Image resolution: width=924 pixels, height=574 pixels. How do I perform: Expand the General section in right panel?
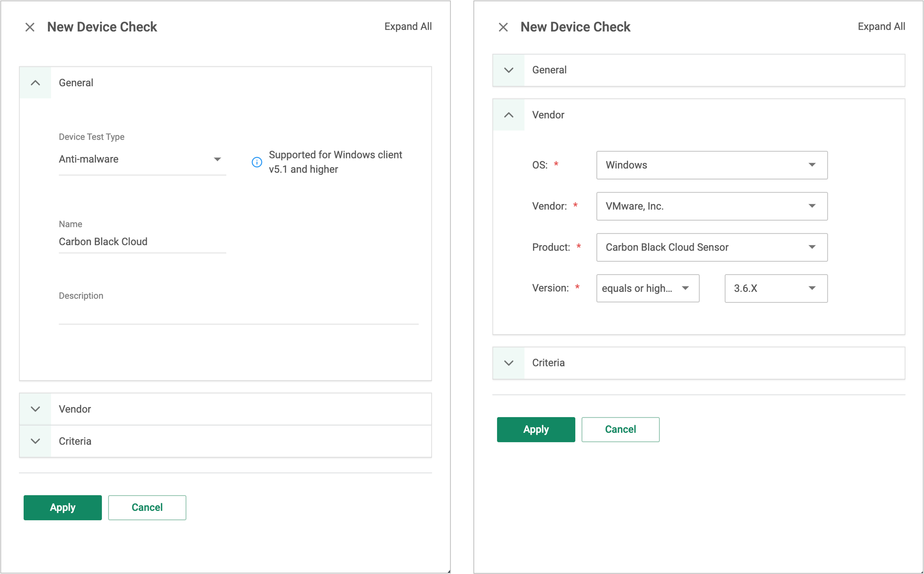(x=508, y=70)
